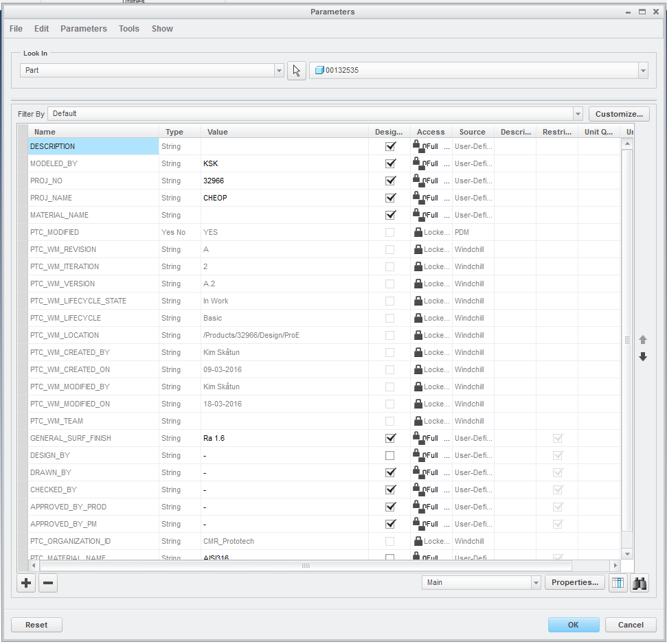The height and width of the screenshot is (644, 667).
Task: Open the Look In Part dropdown
Action: point(279,71)
